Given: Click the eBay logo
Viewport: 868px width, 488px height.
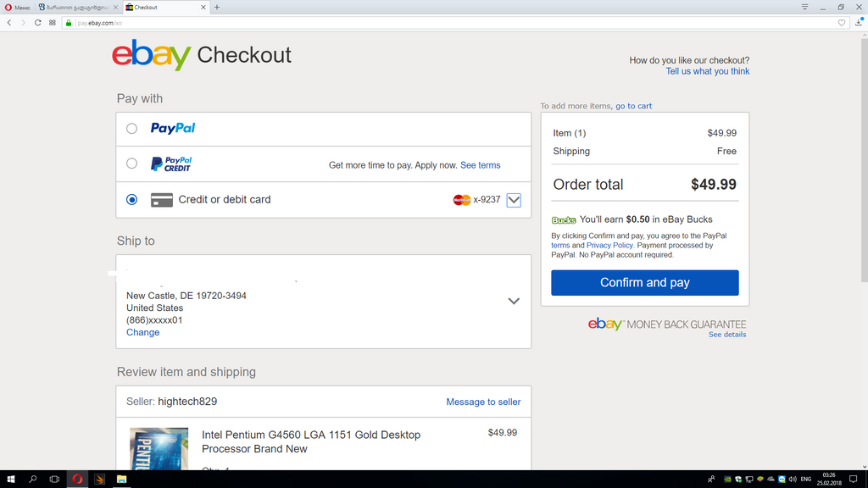Looking at the screenshot, I should coord(151,56).
